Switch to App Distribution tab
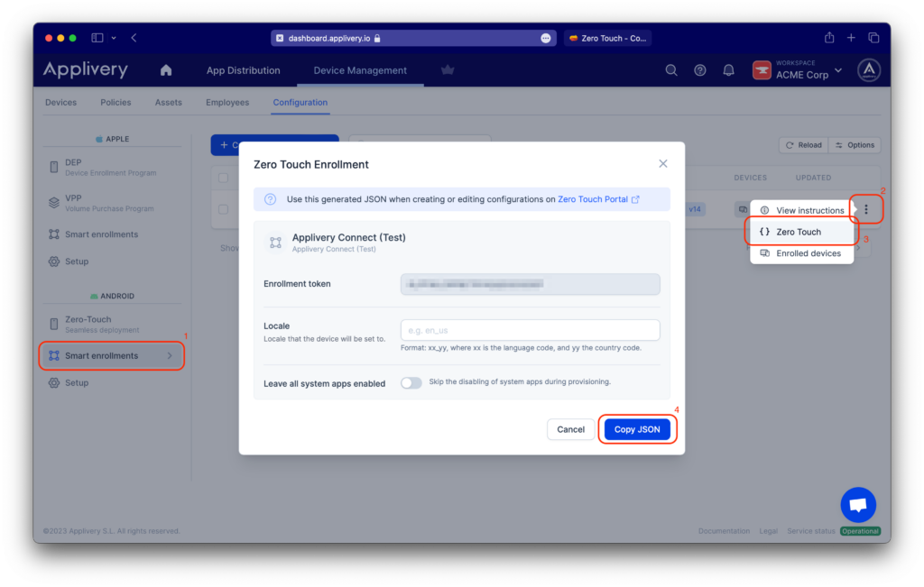The height and width of the screenshot is (587, 924). pyautogui.click(x=243, y=70)
